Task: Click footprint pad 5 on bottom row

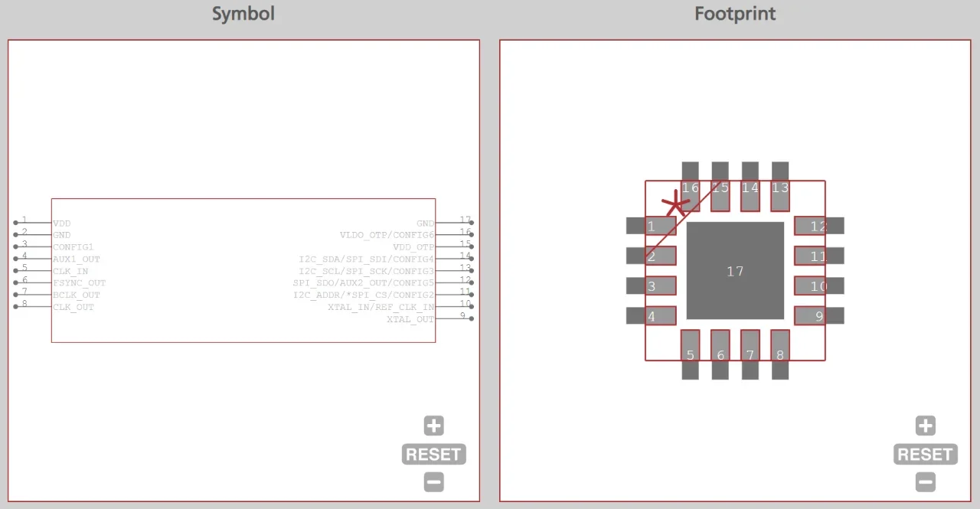Action: pos(690,354)
